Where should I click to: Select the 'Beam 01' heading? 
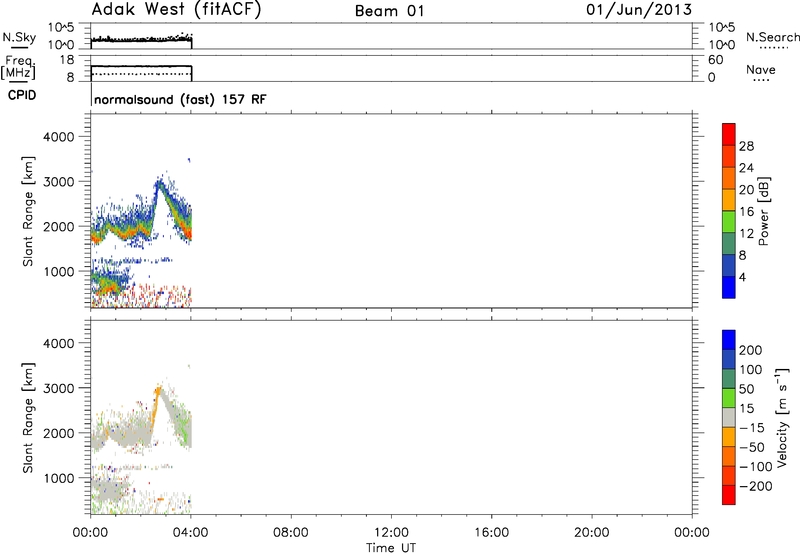(389, 11)
